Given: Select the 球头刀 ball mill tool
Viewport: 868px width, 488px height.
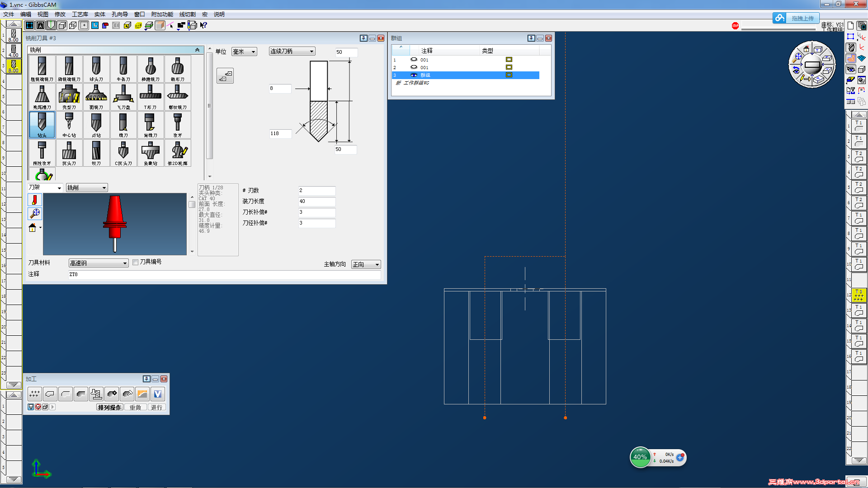Looking at the screenshot, I should 96,69.
